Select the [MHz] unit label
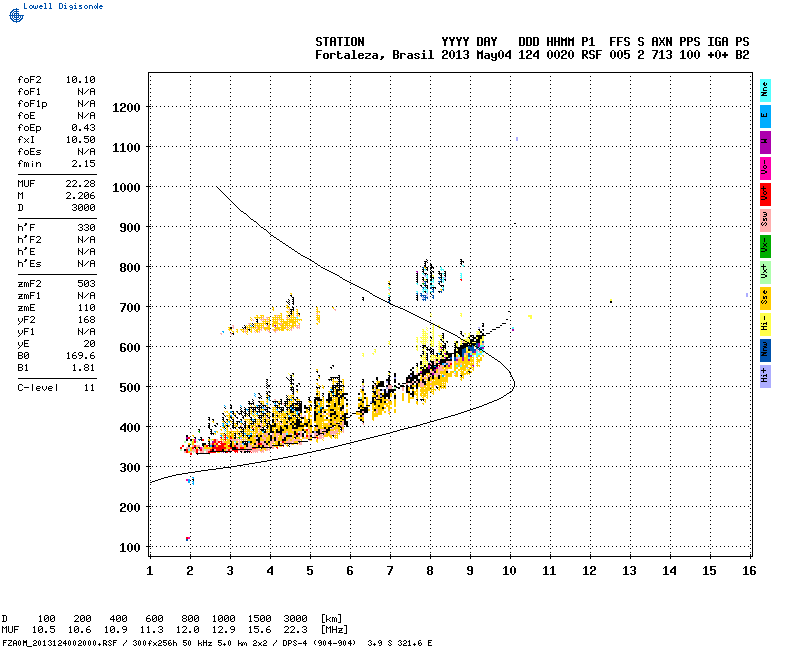The image size is (800, 650). [x=334, y=630]
